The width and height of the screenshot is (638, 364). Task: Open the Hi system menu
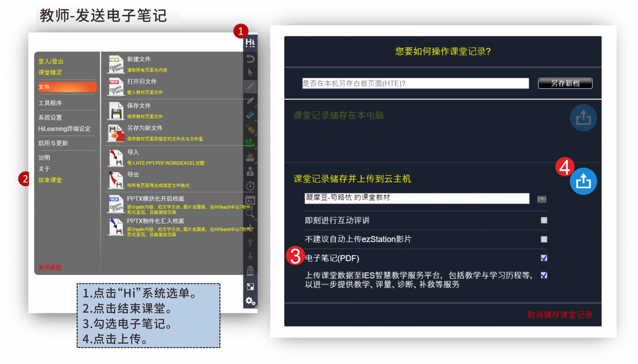click(x=250, y=43)
